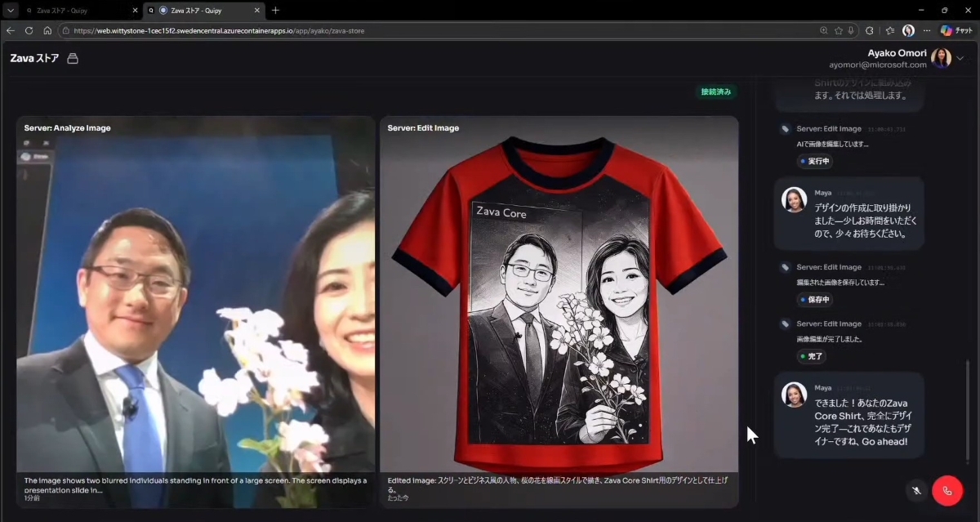This screenshot has width=980, height=522.
Task: Click the red end call button
Action: tap(947, 490)
